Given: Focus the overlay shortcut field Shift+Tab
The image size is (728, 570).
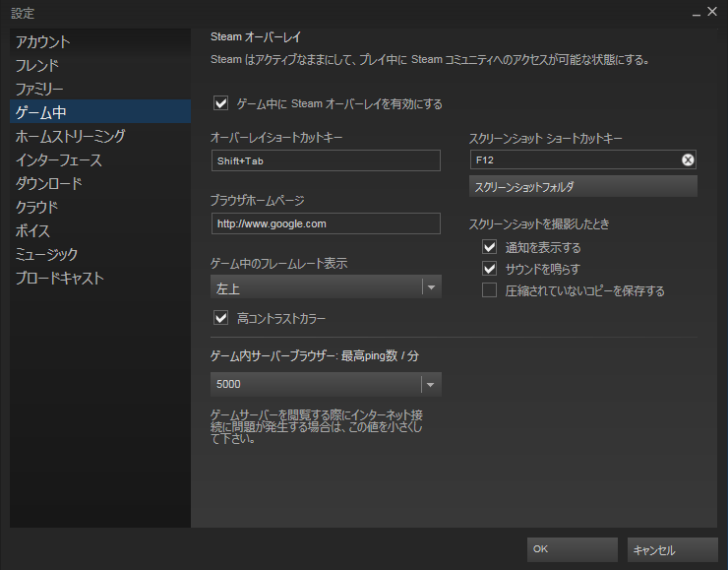Looking at the screenshot, I should pyautogui.click(x=326, y=160).
